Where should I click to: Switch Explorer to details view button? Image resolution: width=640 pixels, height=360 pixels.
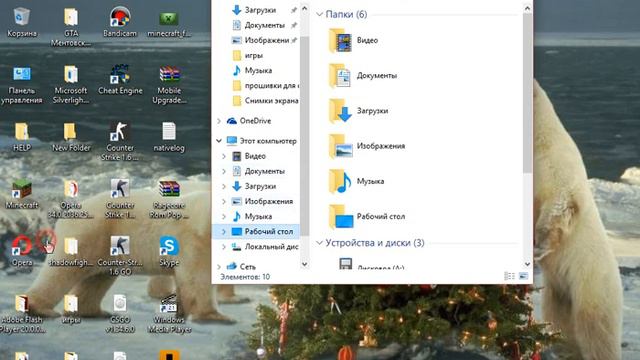pyautogui.click(x=509, y=276)
